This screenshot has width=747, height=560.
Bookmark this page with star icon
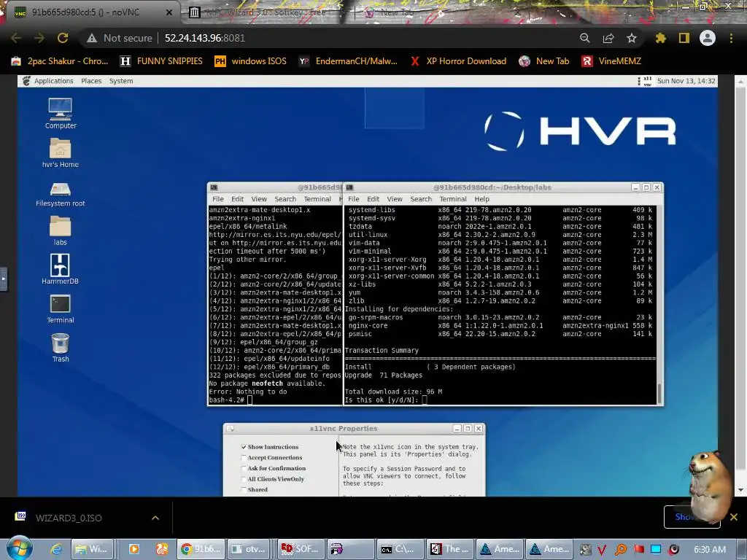[x=632, y=38]
